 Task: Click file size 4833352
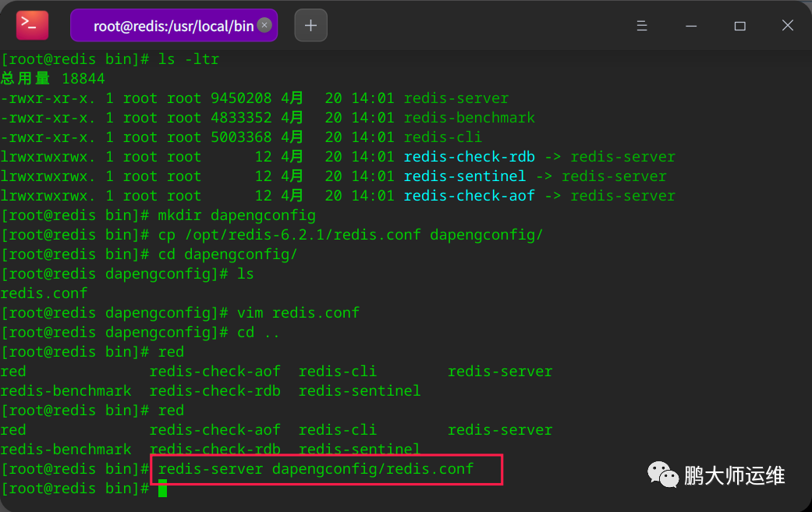click(x=241, y=118)
